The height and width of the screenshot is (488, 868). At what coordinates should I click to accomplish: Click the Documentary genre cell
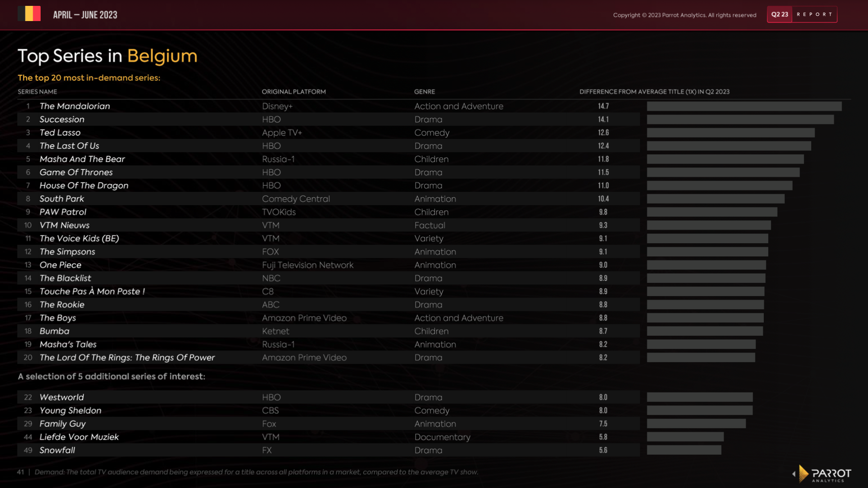pos(442,437)
